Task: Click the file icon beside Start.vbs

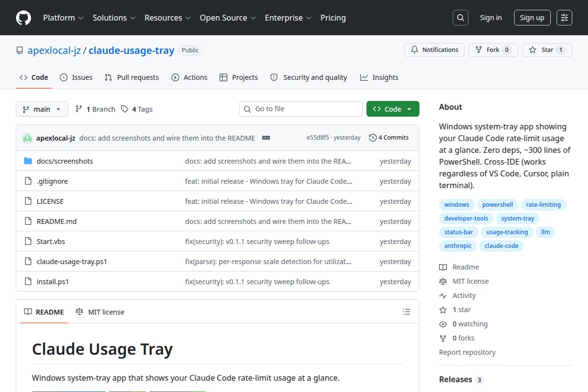Action: click(x=28, y=242)
